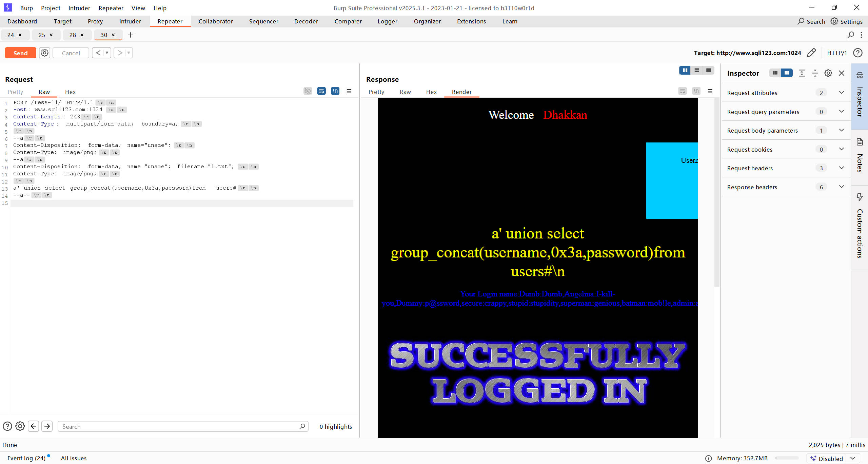Screen dimensions: 868x464
Task: Click the Cancel button
Action: (x=71, y=53)
